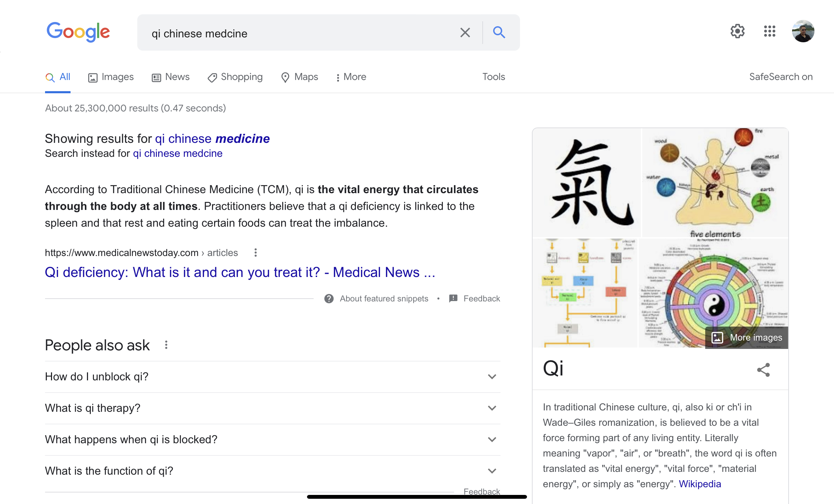Expand 'What is the function of qi?'
Screen dimensions: 834x504
[x=492, y=471]
